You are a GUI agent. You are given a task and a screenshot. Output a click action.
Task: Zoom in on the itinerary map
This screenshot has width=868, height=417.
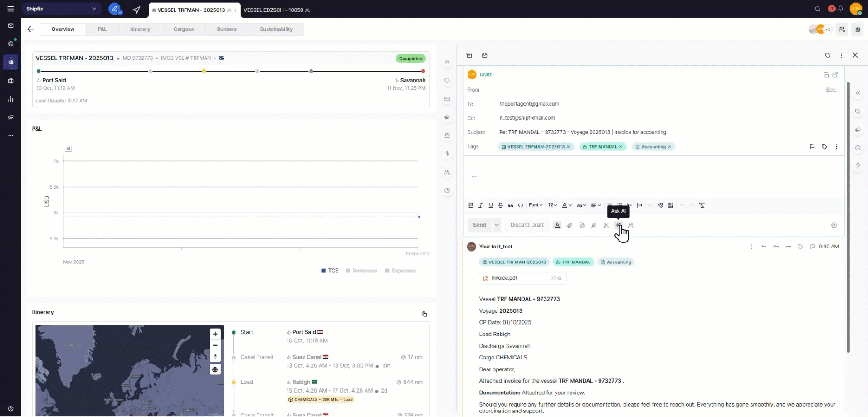[x=215, y=334]
